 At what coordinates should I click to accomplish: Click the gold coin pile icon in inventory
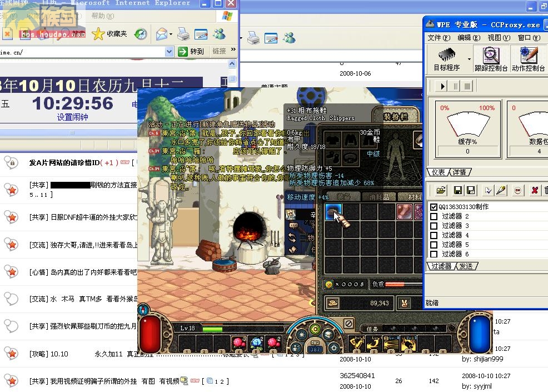click(x=333, y=303)
